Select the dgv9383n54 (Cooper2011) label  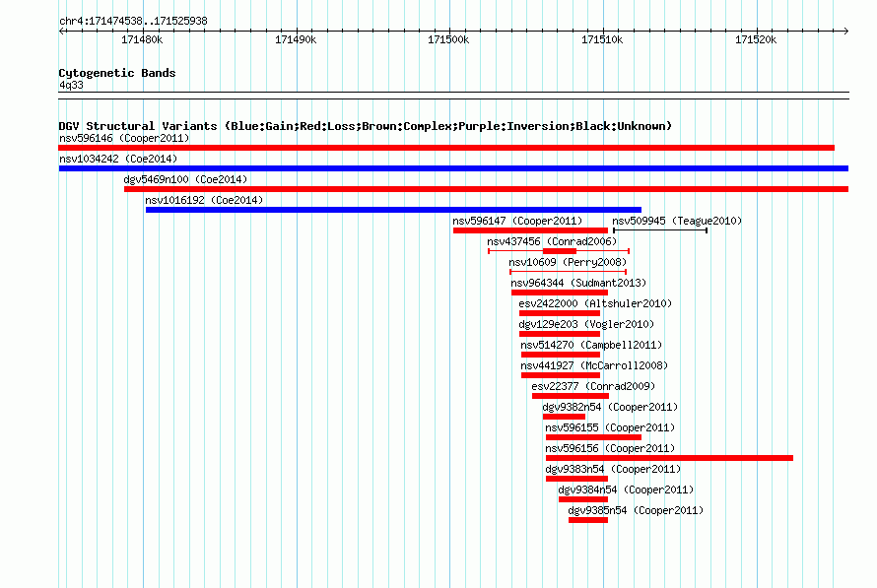613,469
